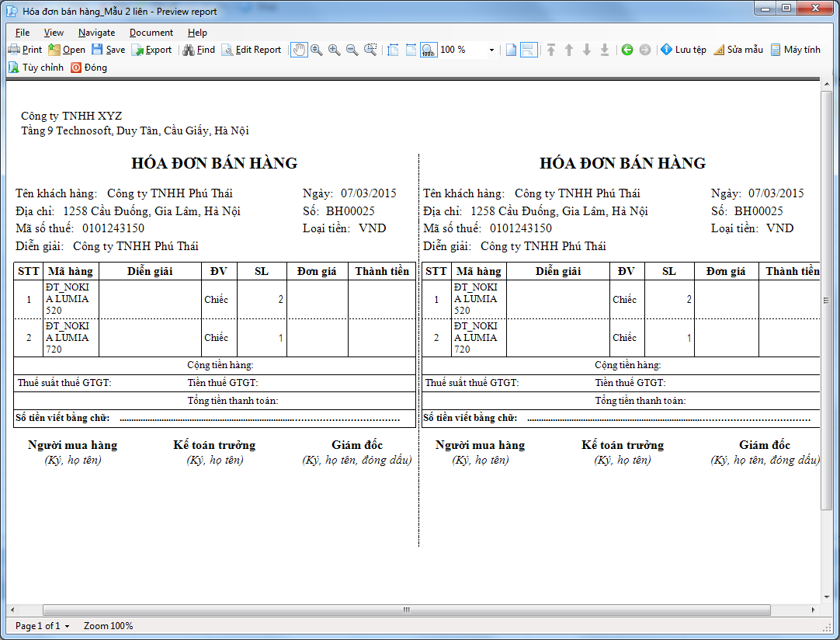The width and height of the screenshot is (840, 640).
Task: Click the Zoom In magnifier icon
Action: [x=334, y=50]
